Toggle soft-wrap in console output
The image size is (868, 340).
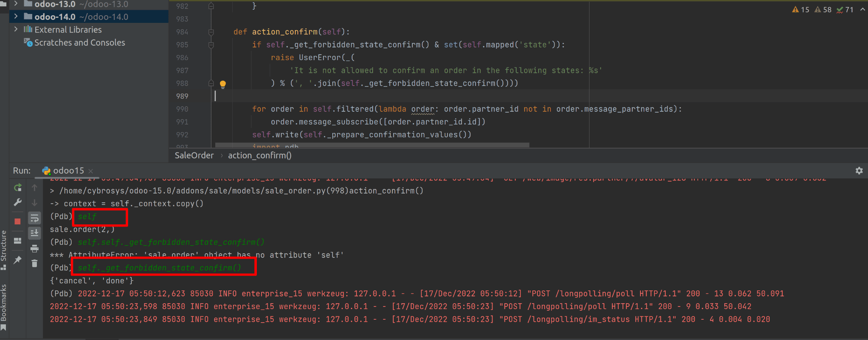click(34, 218)
